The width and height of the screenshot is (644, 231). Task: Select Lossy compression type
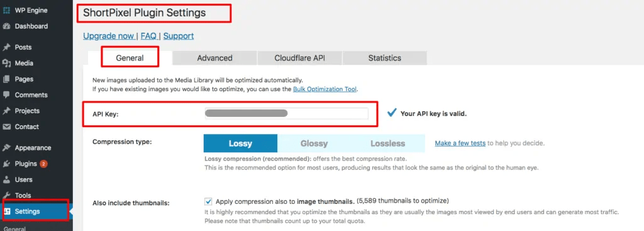(x=240, y=144)
